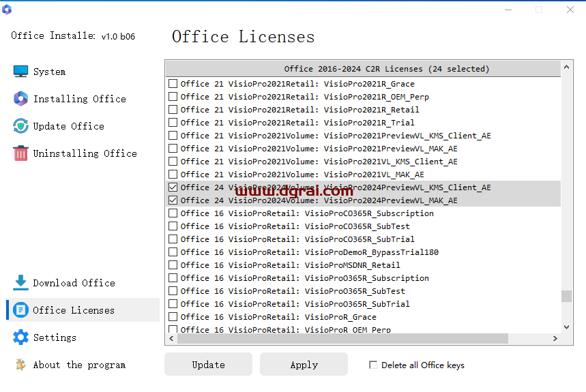Select VisioProO365R_Subscription row text

coord(304,278)
